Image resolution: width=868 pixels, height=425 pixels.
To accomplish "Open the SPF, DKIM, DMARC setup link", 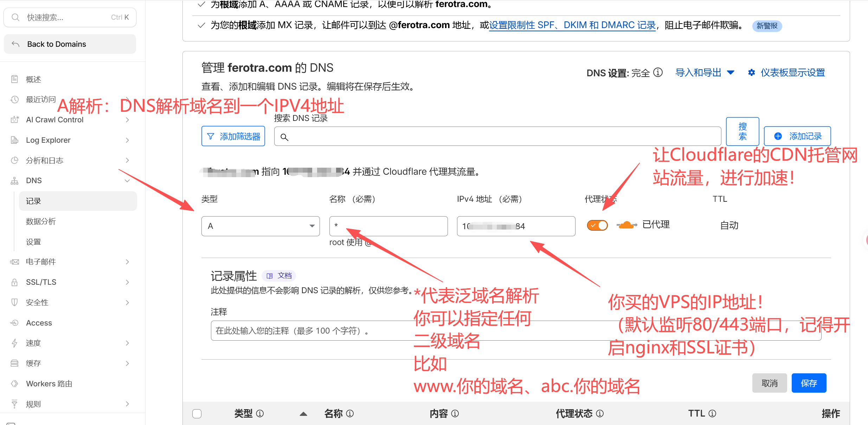I will pyautogui.click(x=572, y=25).
